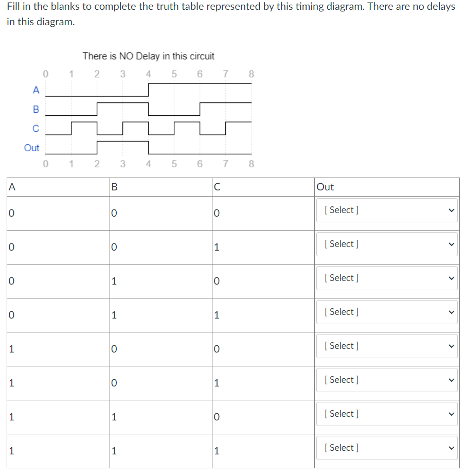Open the Out dropdown for row A=0 B=1 C=0

pos(387,278)
